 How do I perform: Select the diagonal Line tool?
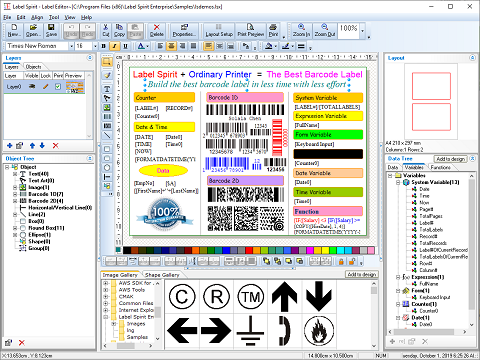(x=107, y=135)
